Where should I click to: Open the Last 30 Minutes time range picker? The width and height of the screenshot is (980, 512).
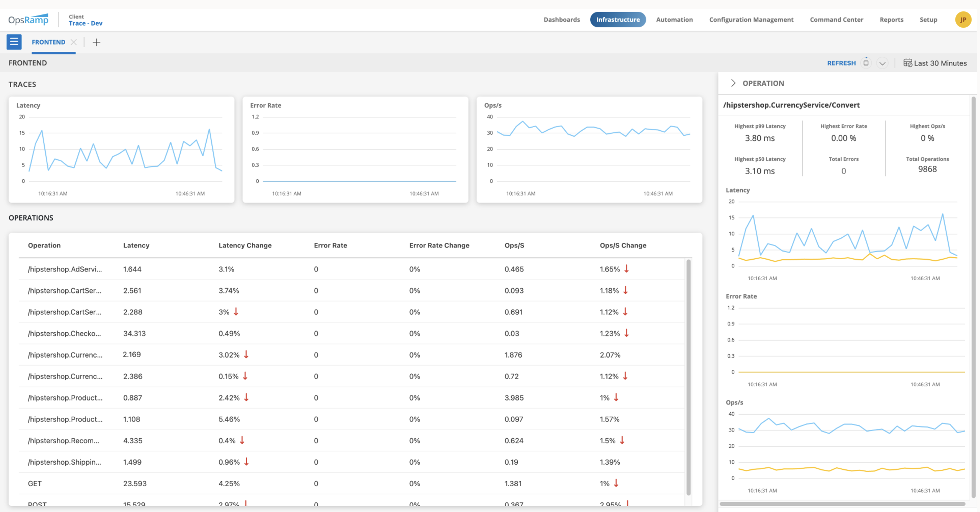point(936,63)
